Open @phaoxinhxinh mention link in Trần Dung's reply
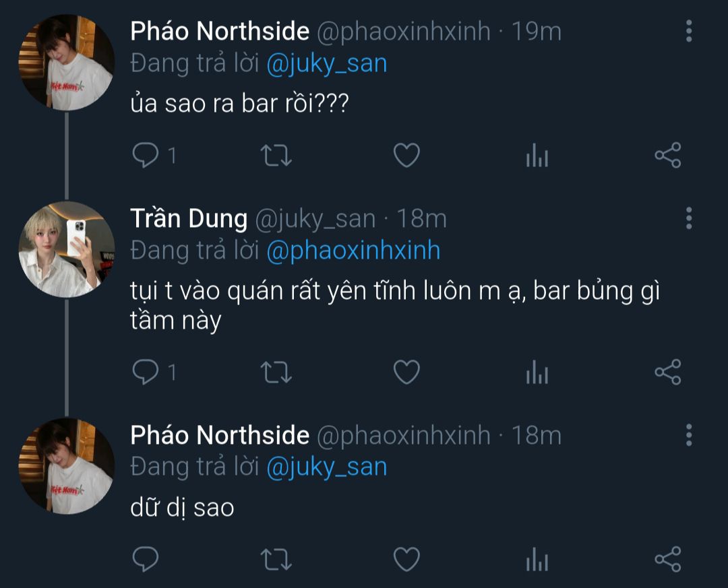Screen dimensions: 728x588 [x=353, y=251]
